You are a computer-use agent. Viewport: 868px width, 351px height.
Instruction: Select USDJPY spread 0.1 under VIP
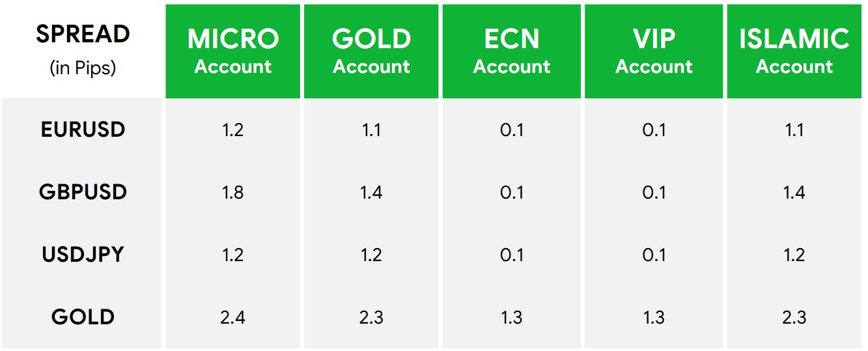tap(654, 255)
